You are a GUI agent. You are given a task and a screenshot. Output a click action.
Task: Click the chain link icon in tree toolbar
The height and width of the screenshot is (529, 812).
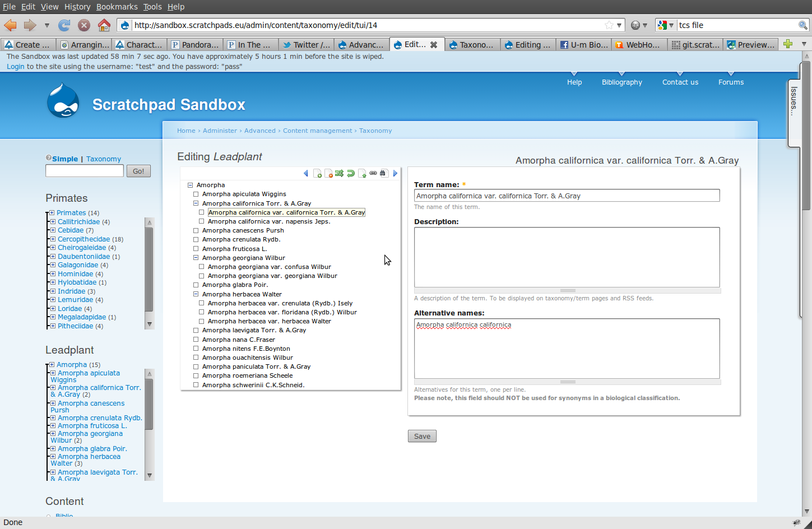tap(373, 173)
